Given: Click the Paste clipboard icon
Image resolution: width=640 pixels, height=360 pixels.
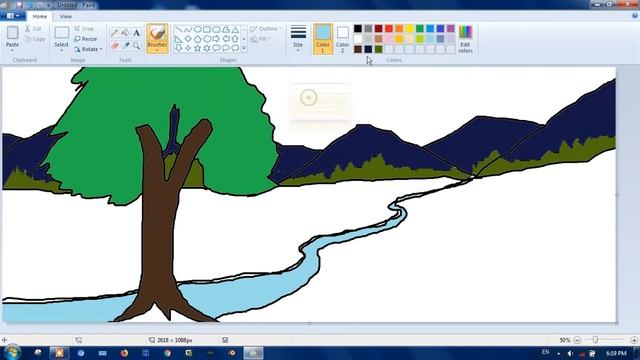Looking at the screenshot, I should coord(13,33).
